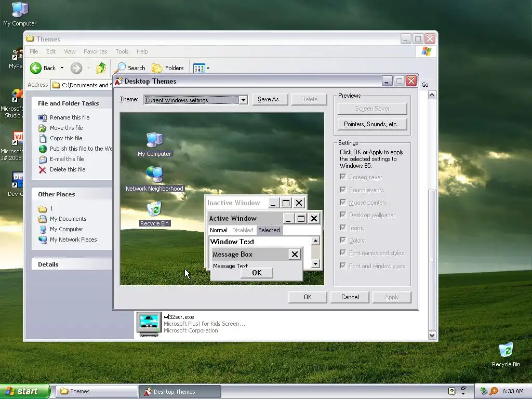Open Search in the Themes window toolbar
This screenshot has width=532, height=399.
(x=130, y=68)
